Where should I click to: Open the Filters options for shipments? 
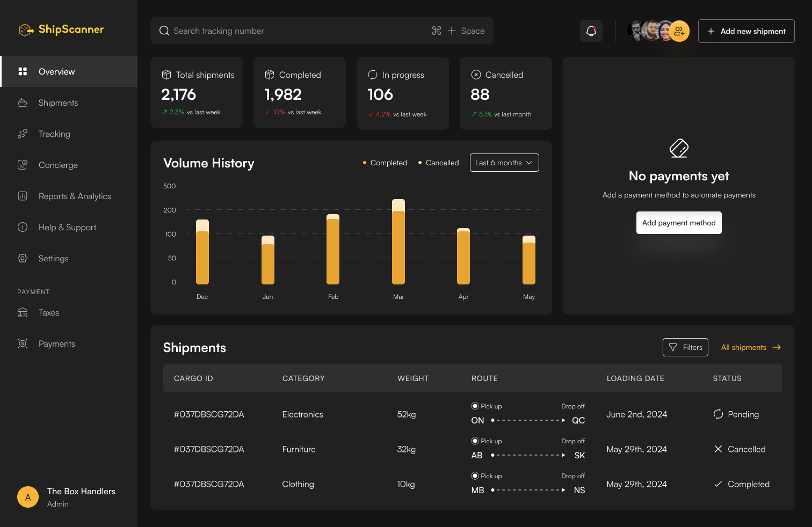point(685,347)
